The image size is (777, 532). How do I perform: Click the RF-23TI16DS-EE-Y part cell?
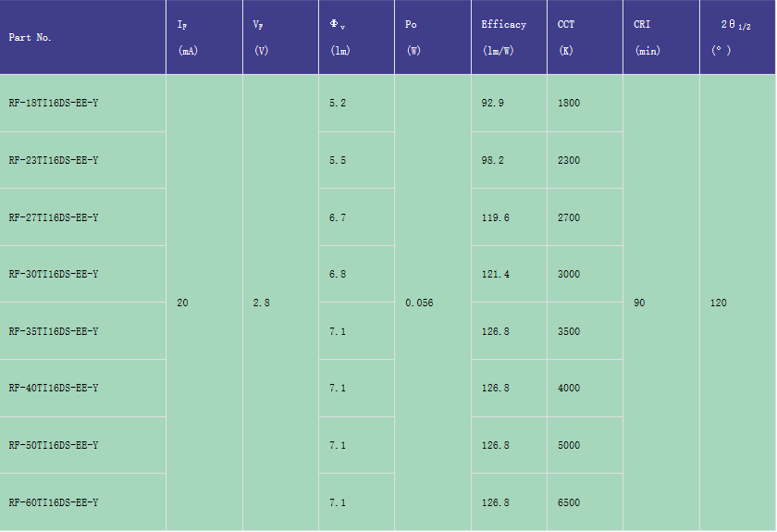pyautogui.click(x=82, y=160)
